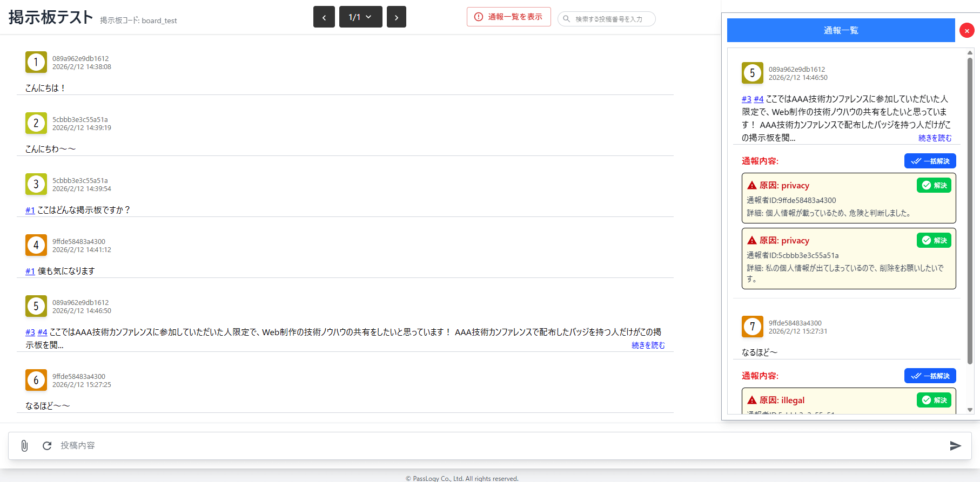Close the report list panel
Viewport: 980px width, 482px height.
(x=966, y=31)
